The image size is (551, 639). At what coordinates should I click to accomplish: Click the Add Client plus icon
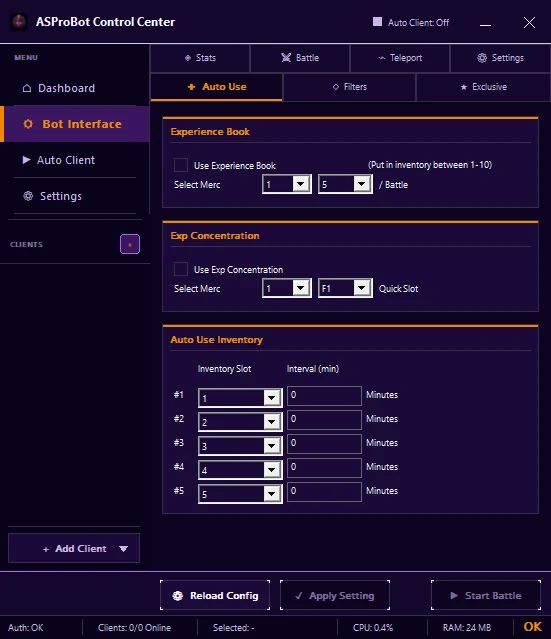point(46,549)
